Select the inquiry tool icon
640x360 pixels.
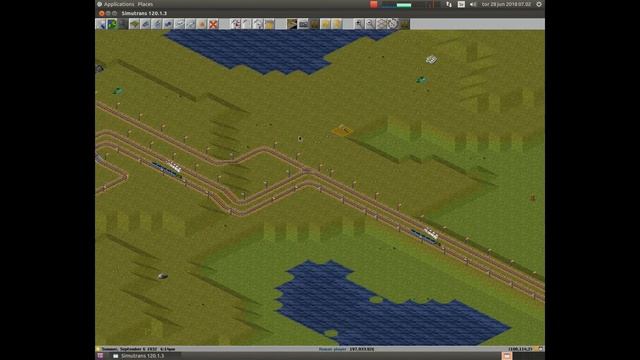(123, 24)
